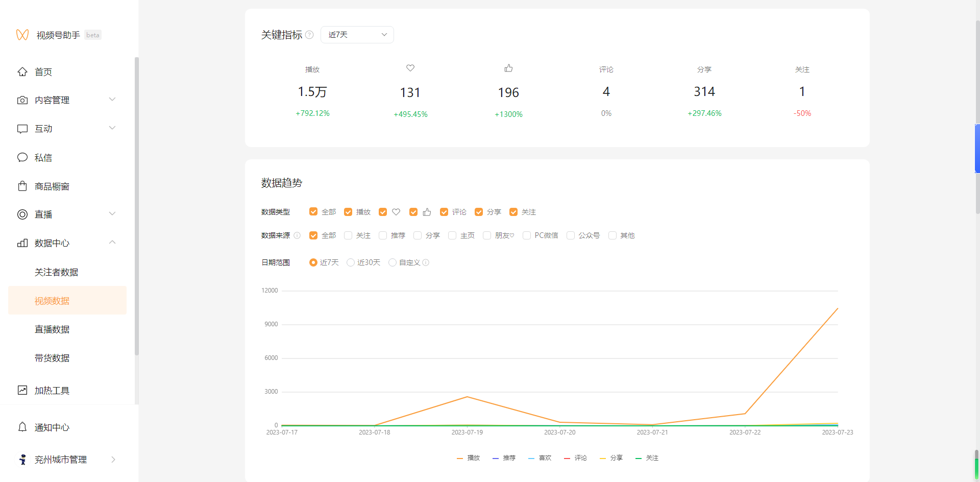
Task: Click the 视频号助手 butterfly logo
Action: (22, 35)
